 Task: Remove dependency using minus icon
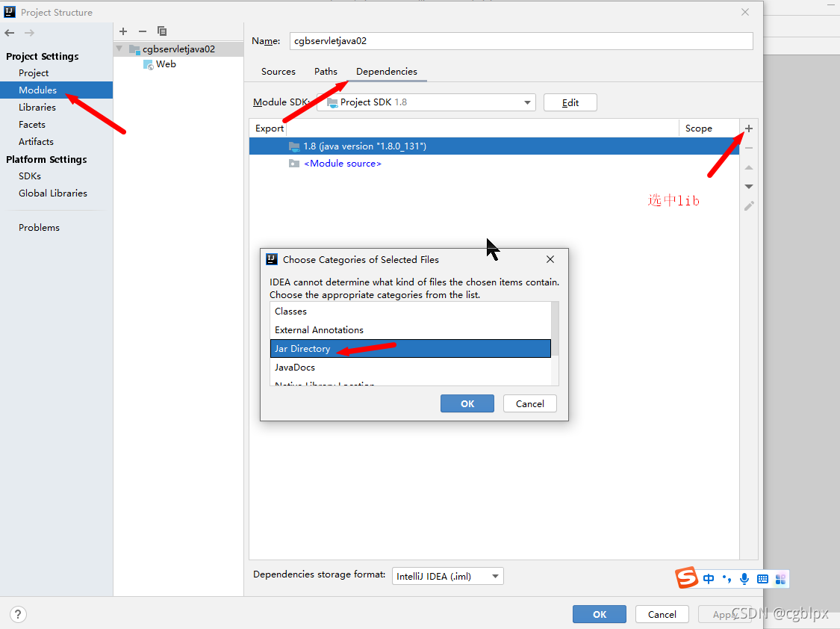coord(749,148)
